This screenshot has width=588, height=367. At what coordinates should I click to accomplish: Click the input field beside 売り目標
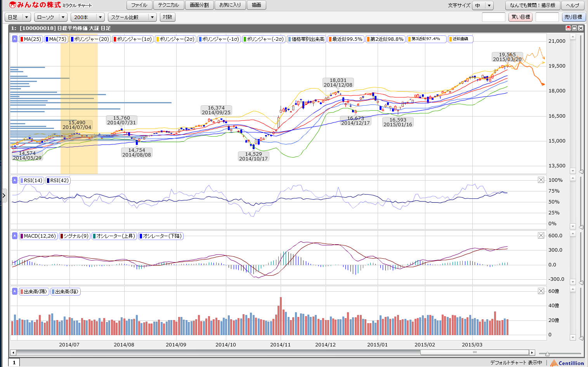pyautogui.click(x=547, y=17)
